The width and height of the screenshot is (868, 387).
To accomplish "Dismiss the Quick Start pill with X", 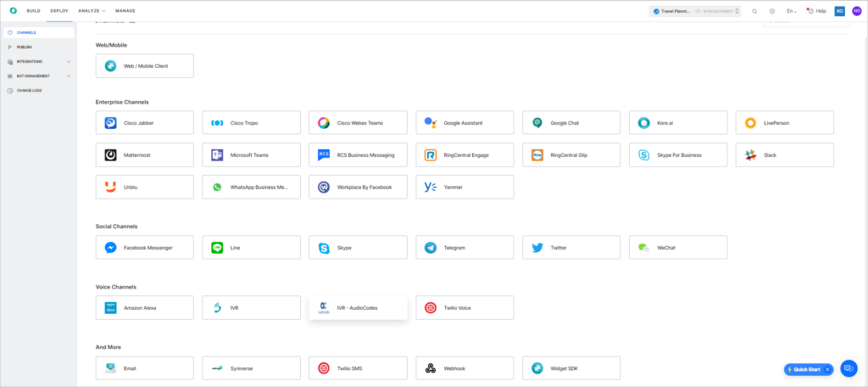I will [827, 369].
